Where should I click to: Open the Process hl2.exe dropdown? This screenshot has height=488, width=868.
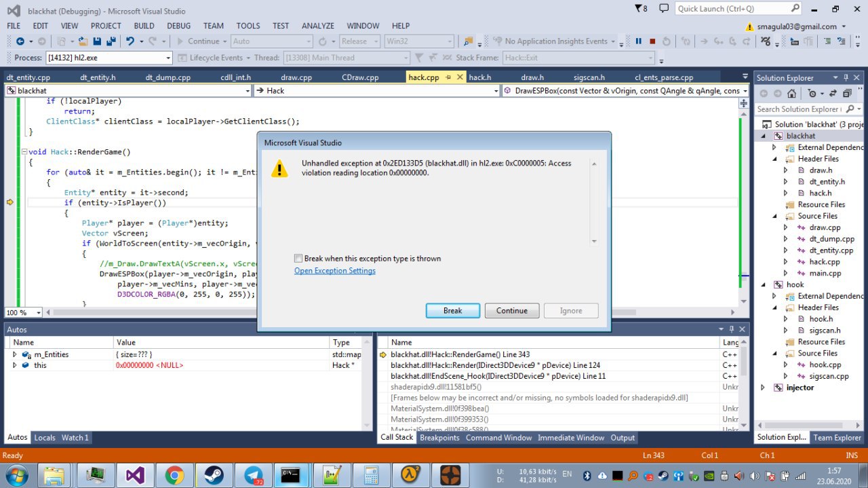[167, 58]
